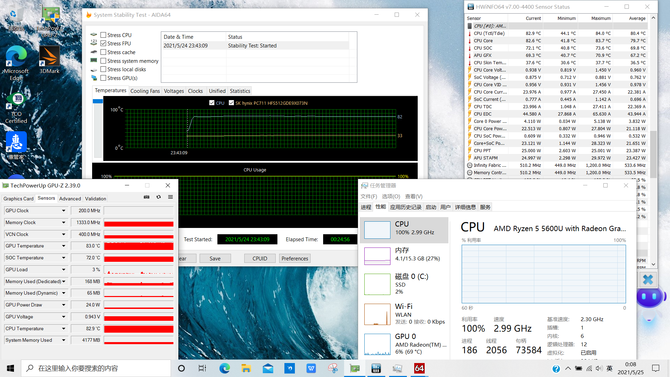Open the 文件(F) menu in Task Manager
This screenshot has height=377, width=670.
pyautogui.click(x=368, y=197)
